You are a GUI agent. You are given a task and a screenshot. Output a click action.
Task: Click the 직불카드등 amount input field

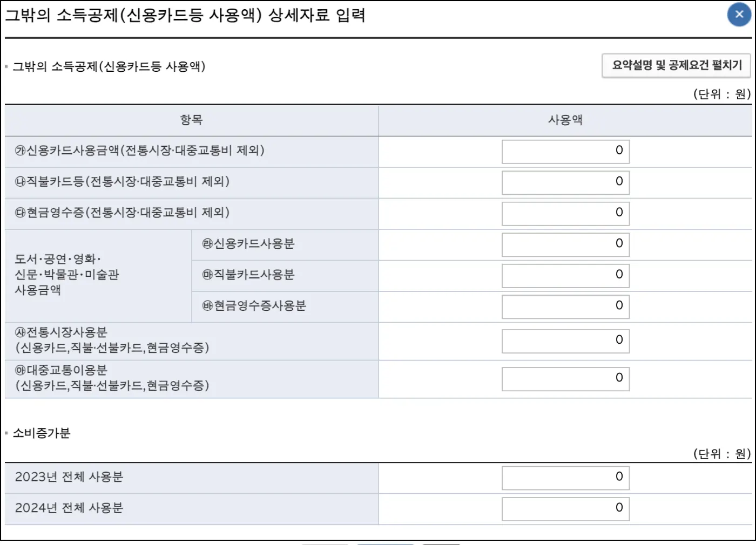565,182
